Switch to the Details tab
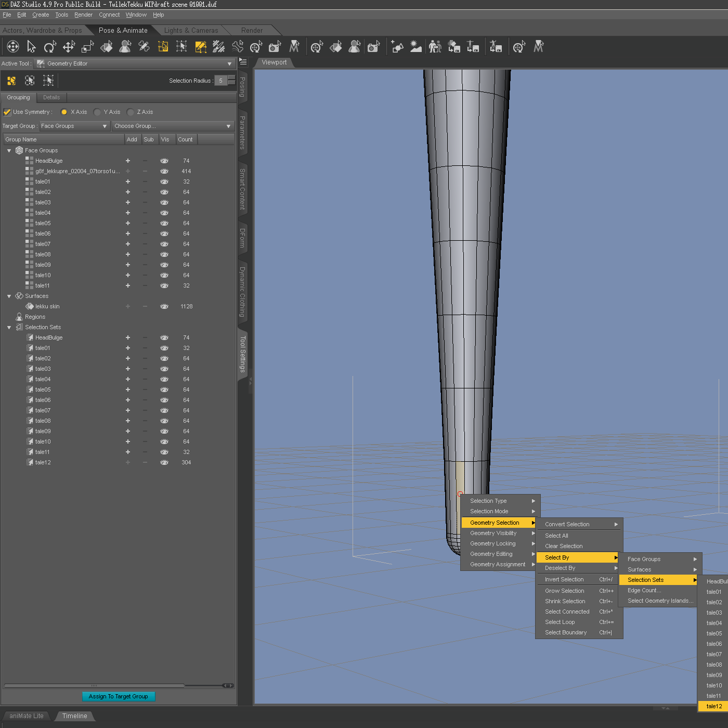Image resolution: width=728 pixels, height=728 pixels. tap(51, 97)
